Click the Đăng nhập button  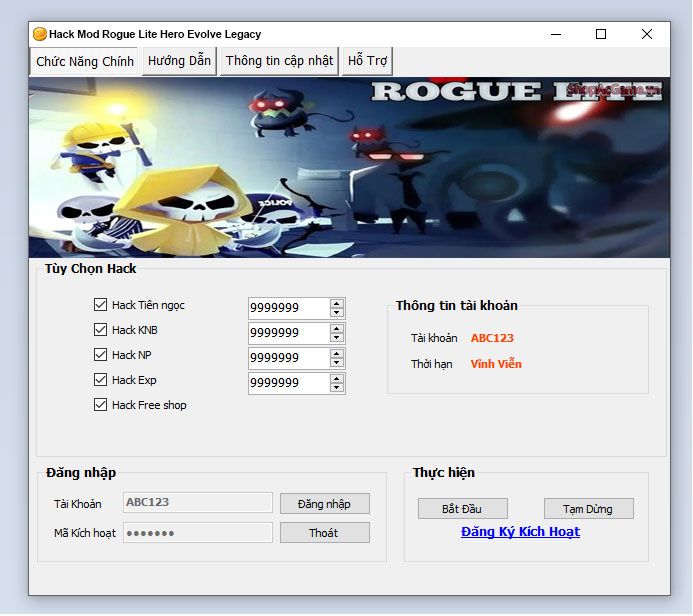tap(325, 504)
